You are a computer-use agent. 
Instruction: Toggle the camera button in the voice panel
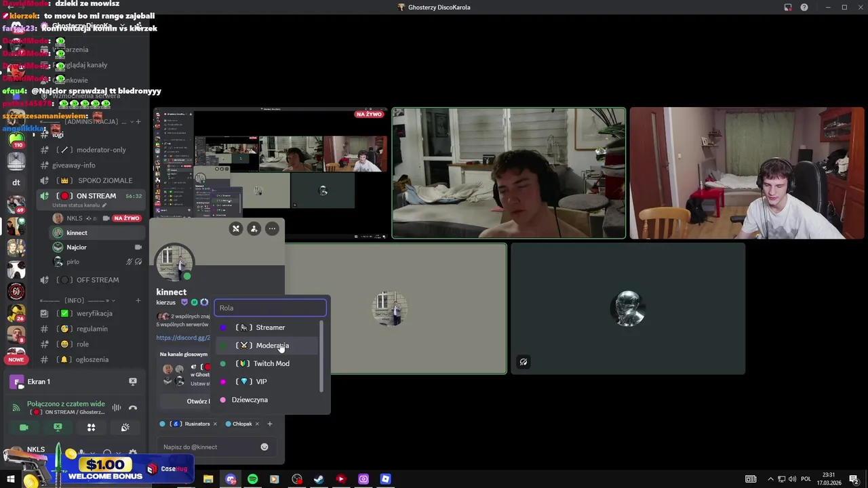coord(24,427)
